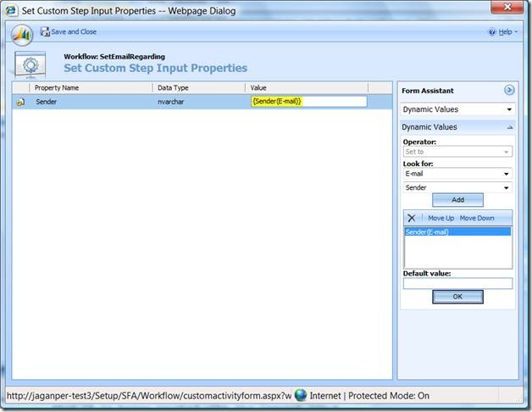Click the Default value text field

pos(457,283)
